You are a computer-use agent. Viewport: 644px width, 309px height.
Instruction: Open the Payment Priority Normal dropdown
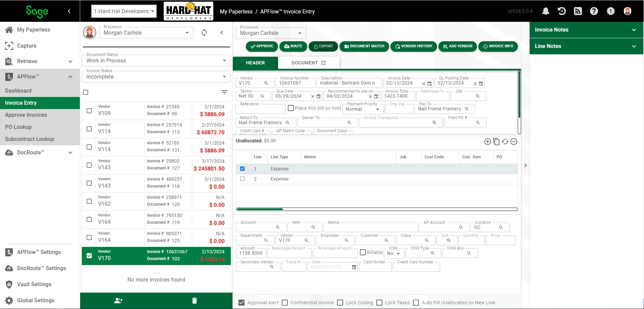(x=363, y=109)
